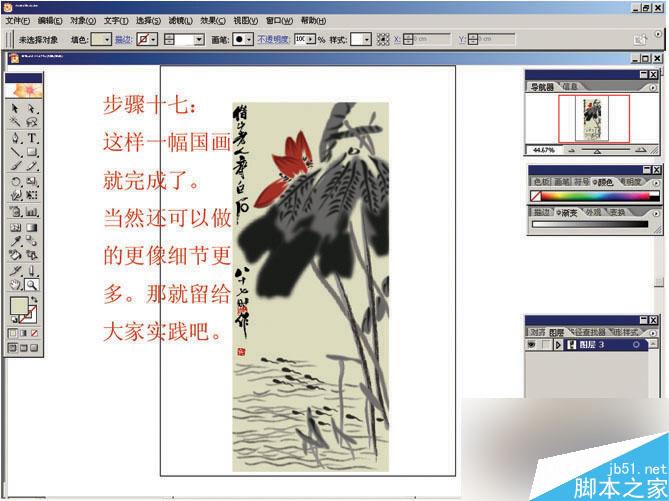Switch to Standard Screen Mode
This screenshot has height=501, width=669.
click(13, 348)
